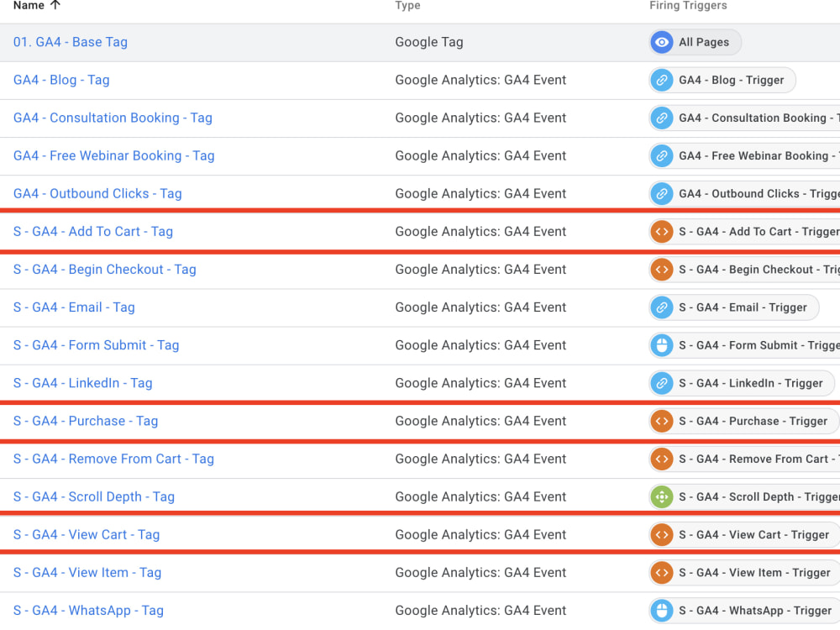
Task: Open S - GA4 - View Item - Tag
Action: [x=87, y=573]
